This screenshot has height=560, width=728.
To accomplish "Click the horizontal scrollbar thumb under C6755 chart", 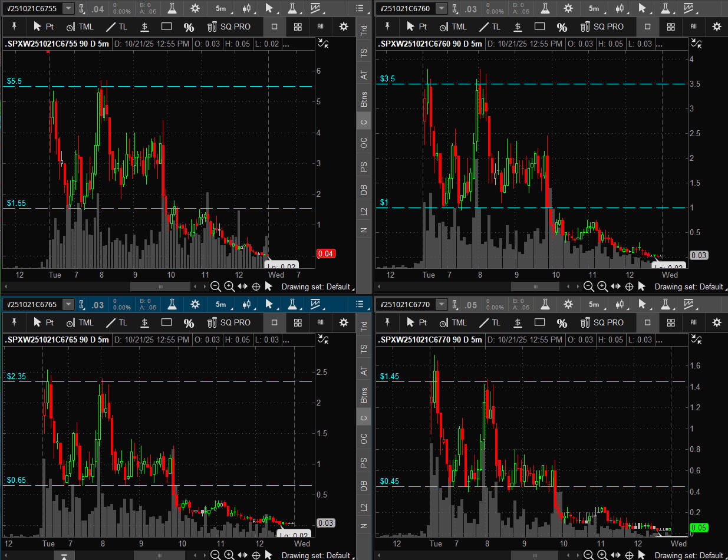I will click(x=160, y=286).
